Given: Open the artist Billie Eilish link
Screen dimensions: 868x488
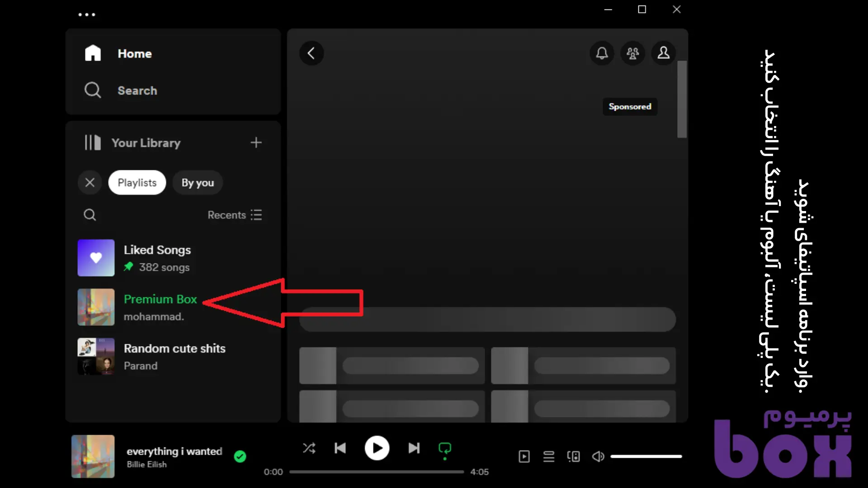Looking at the screenshot, I should pyautogui.click(x=146, y=465).
